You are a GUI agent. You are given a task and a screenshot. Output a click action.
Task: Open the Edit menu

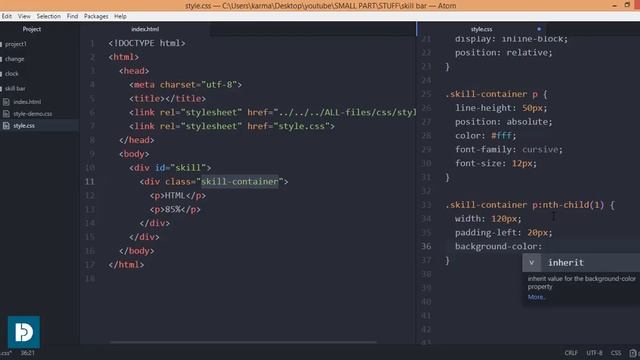click(6, 16)
